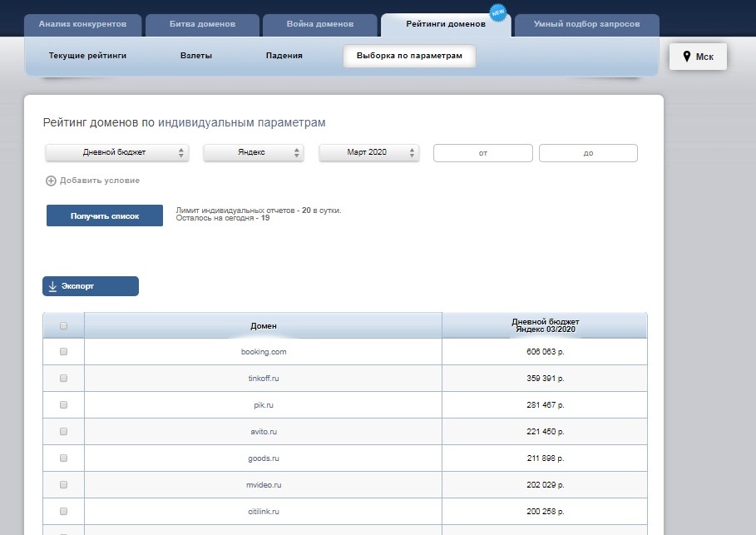Screen dimensions: 756x535
Task: Switch to the Битва доменов tab
Action: tap(202, 25)
